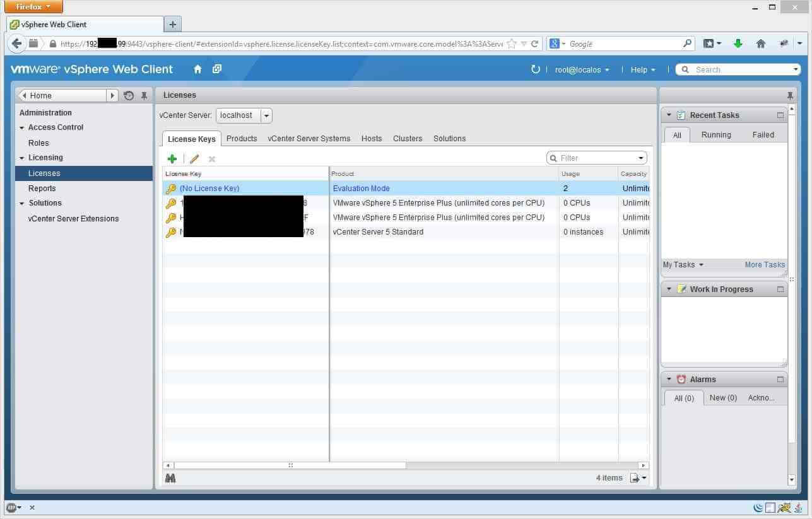The height and width of the screenshot is (519, 812).
Task: Open the root@localos user menu
Action: (582, 70)
